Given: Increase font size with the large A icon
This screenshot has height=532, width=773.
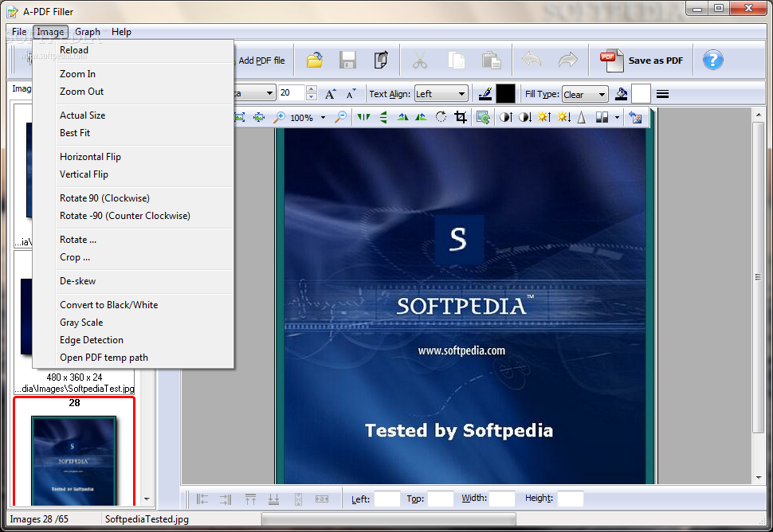Looking at the screenshot, I should point(330,94).
